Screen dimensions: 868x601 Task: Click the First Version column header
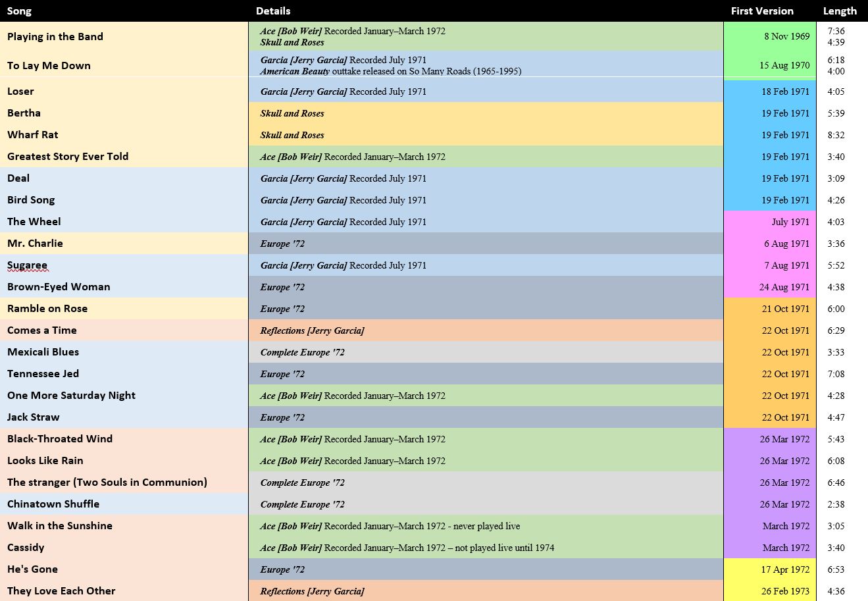[769, 11]
